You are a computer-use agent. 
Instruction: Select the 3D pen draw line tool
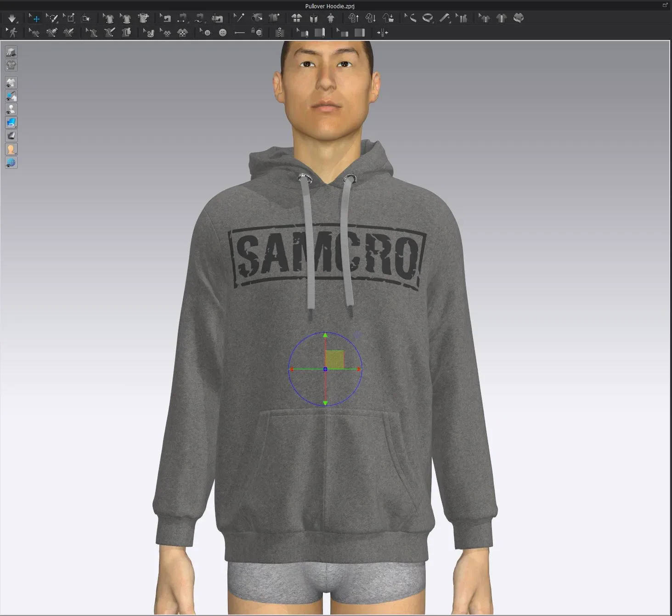coord(69,33)
